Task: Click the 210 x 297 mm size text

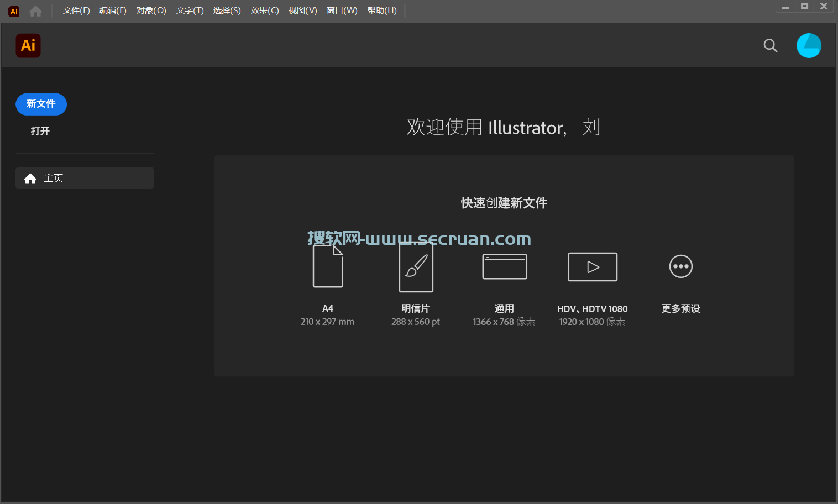Action: 327,322
